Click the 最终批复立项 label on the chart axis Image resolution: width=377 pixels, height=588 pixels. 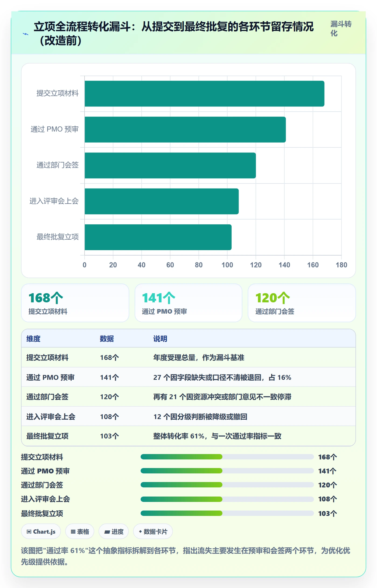tap(58, 237)
